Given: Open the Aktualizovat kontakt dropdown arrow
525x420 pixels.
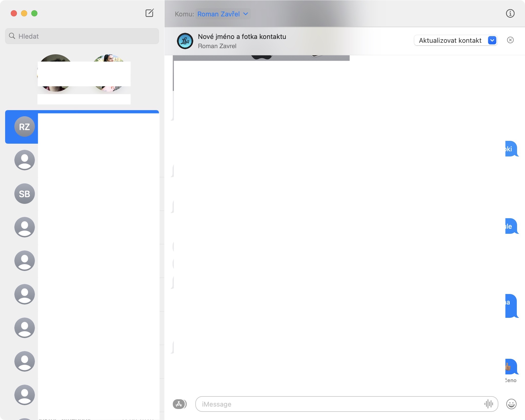Looking at the screenshot, I should point(492,40).
